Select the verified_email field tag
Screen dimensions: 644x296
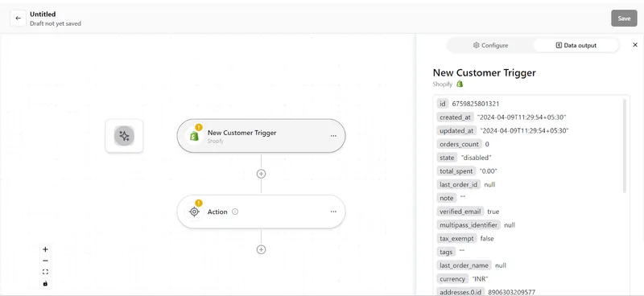click(460, 212)
